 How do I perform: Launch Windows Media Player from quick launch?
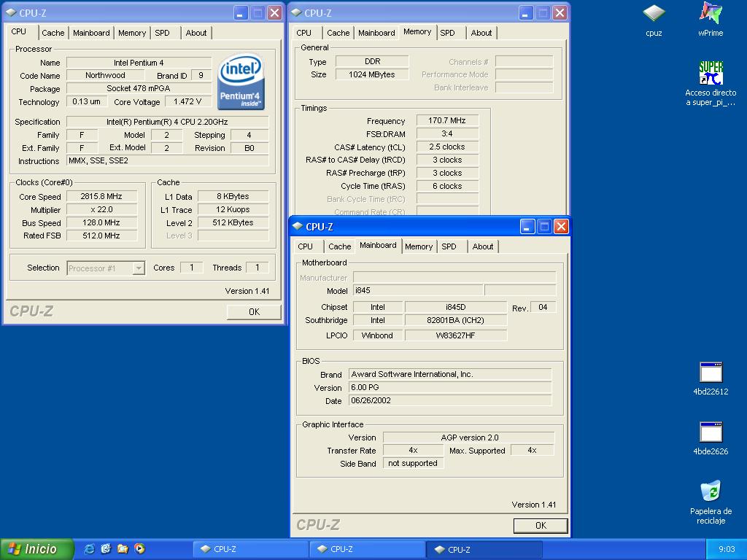click(x=139, y=549)
